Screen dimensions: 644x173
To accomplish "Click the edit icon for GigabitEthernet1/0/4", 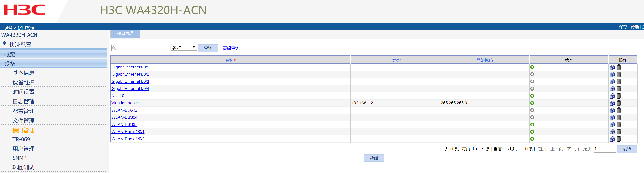I will pyautogui.click(x=612, y=89).
